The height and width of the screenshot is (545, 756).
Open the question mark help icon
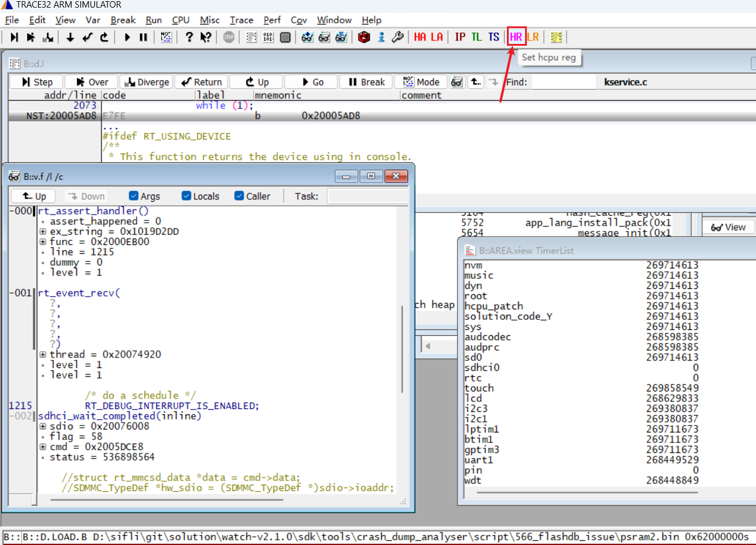(189, 37)
